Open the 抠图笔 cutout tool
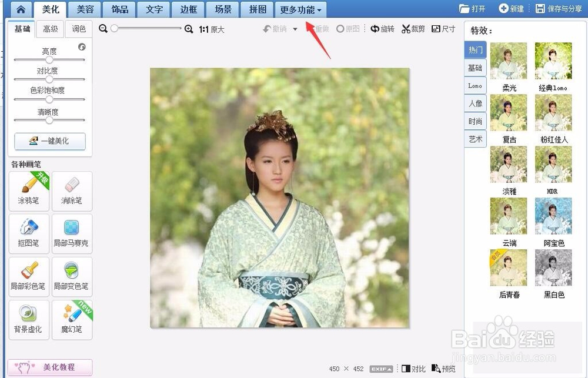588x378 pixels. click(29, 233)
